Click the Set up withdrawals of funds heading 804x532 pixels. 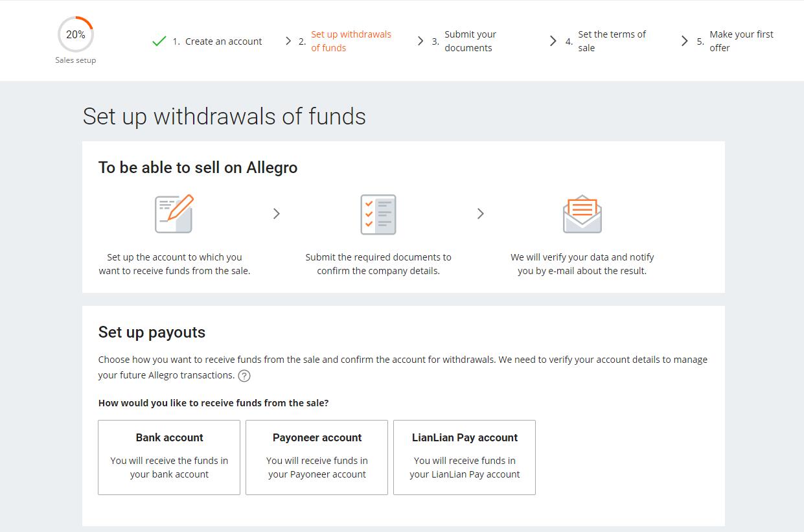point(224,117)
